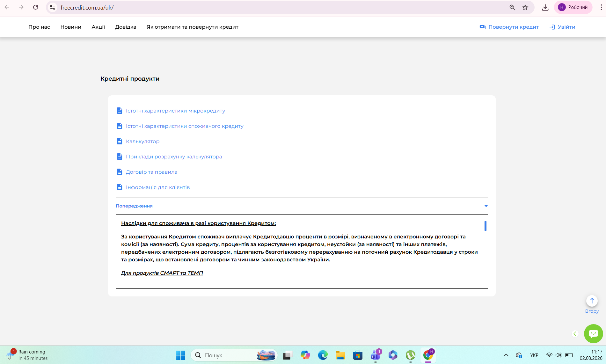Image resolution: width=606 pixels, height=364 pixels.
Task: Click the document icon beside Істотні характеристики мікрокредиту
Action: (x=120, y=111)
